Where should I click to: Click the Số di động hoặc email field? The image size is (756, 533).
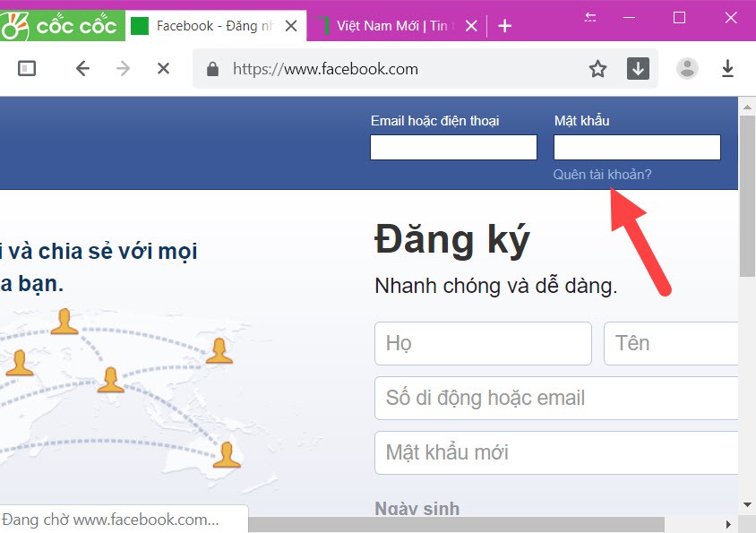coord(556,398)
